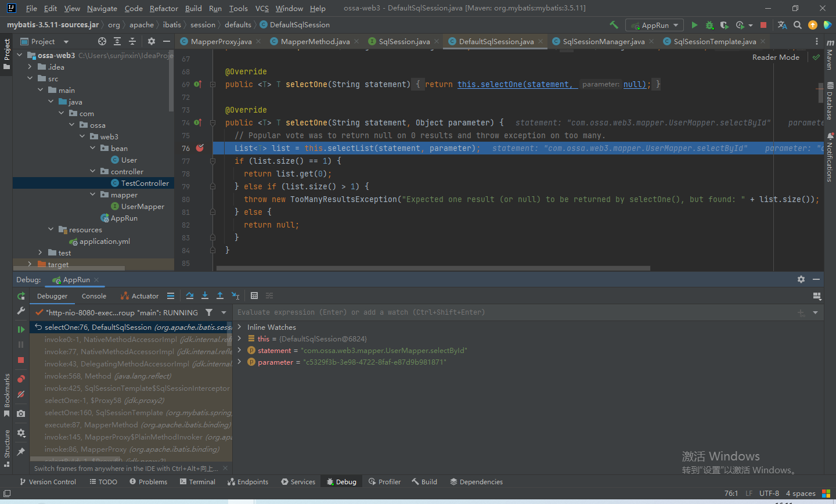The image size is (836, 504).
Task: Collapse all in Project panel toolbar
Action: pos(132,41)
